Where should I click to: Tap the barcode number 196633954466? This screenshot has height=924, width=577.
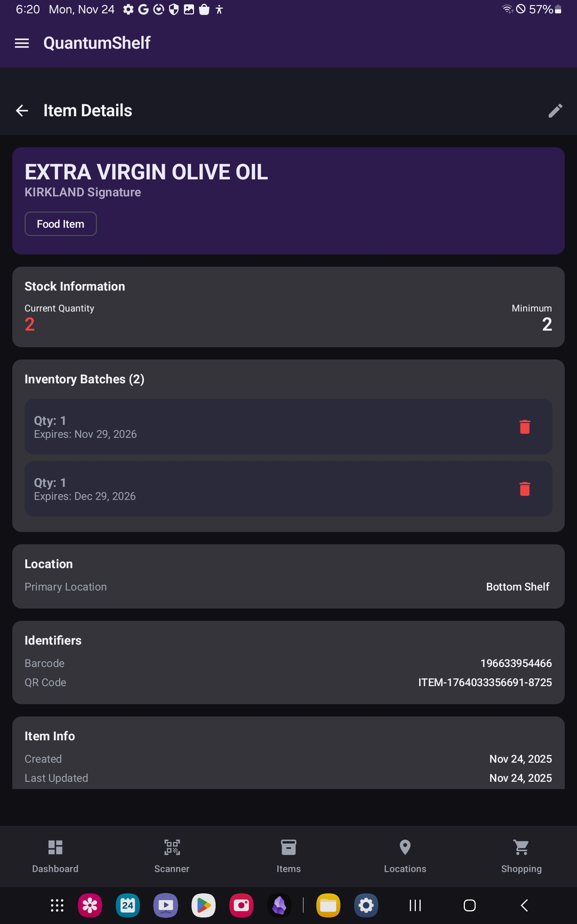[516, 663]
